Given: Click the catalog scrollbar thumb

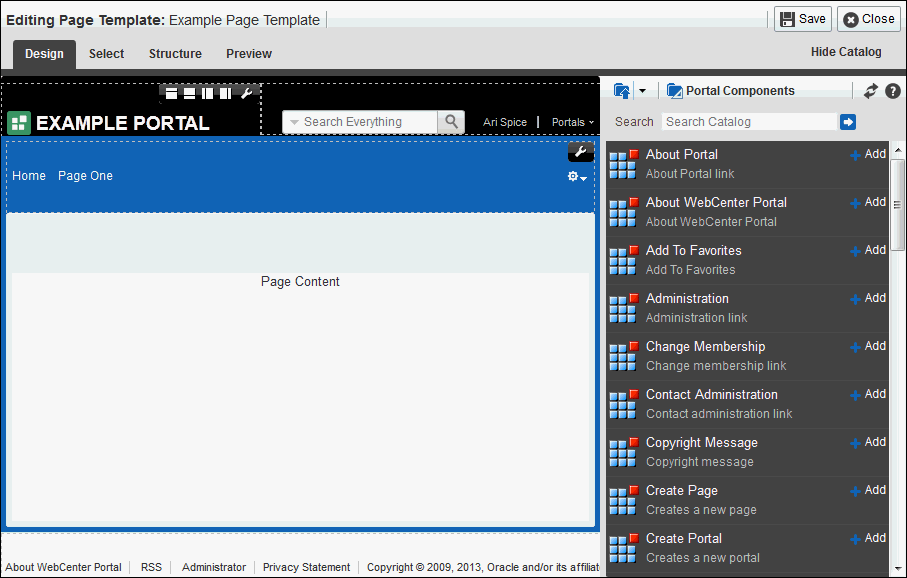Looking at the screenshot, I should point(898,205).
